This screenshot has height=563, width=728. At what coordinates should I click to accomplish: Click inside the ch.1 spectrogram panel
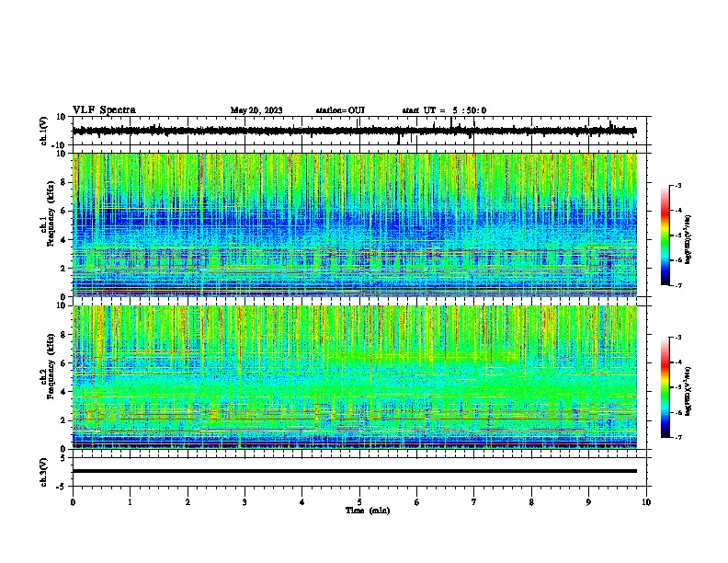[354, 224]
